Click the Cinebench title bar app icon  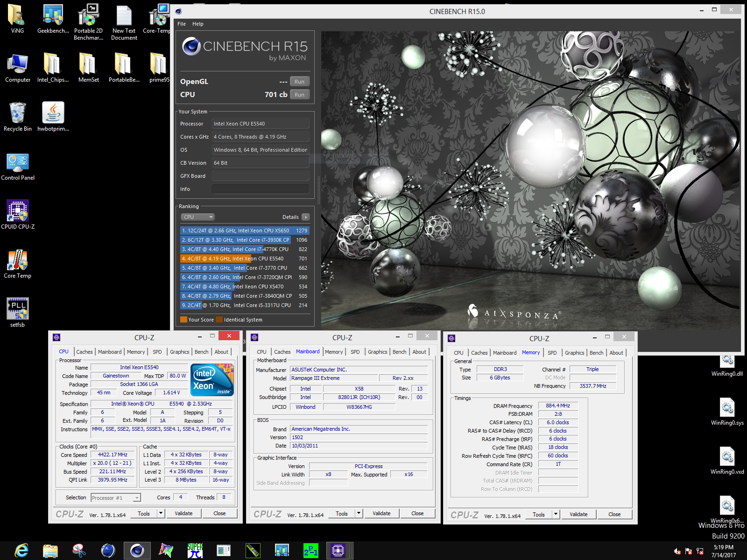tap(178, 11)
